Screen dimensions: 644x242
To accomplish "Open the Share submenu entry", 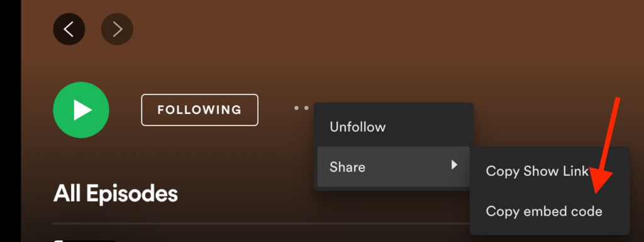I will point(394,166).
